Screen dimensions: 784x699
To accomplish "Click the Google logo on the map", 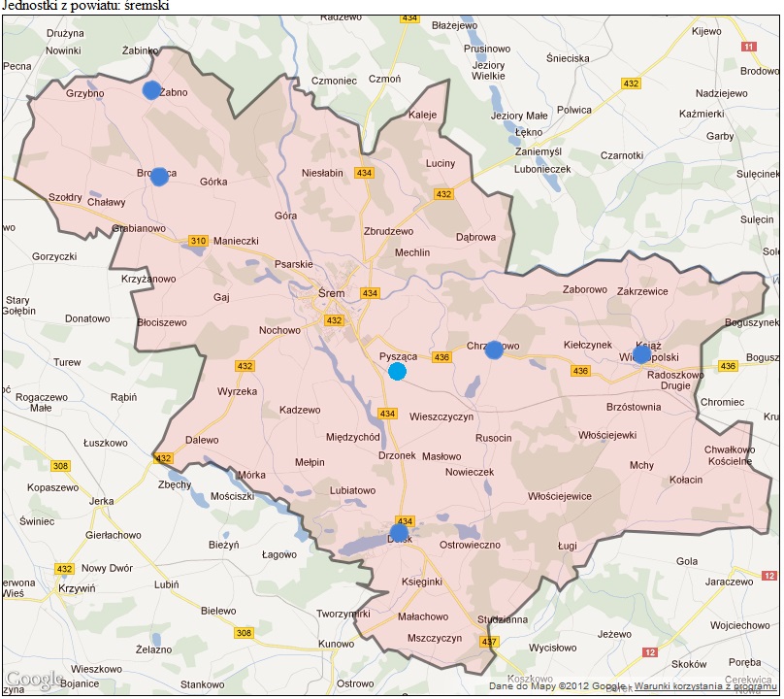I will 34,679.
